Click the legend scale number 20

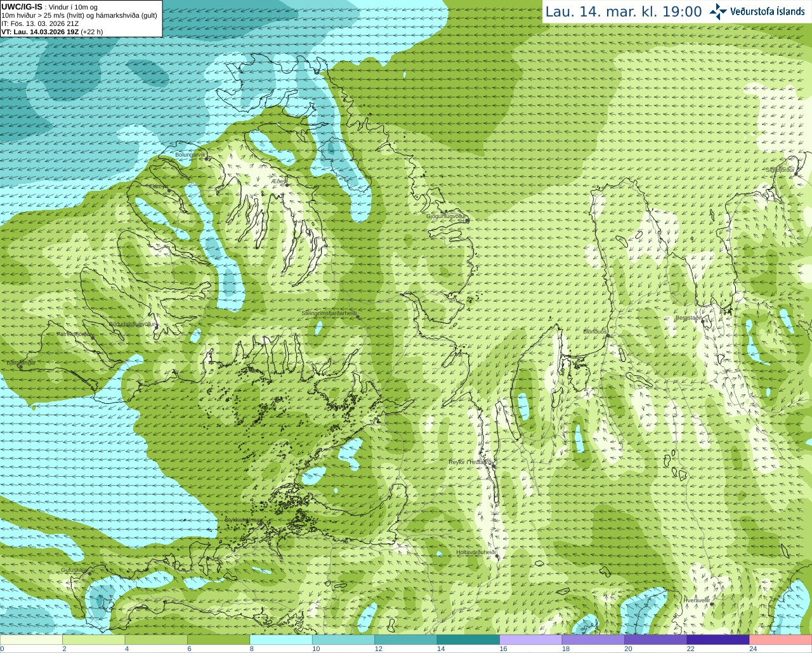coord(628,649)
